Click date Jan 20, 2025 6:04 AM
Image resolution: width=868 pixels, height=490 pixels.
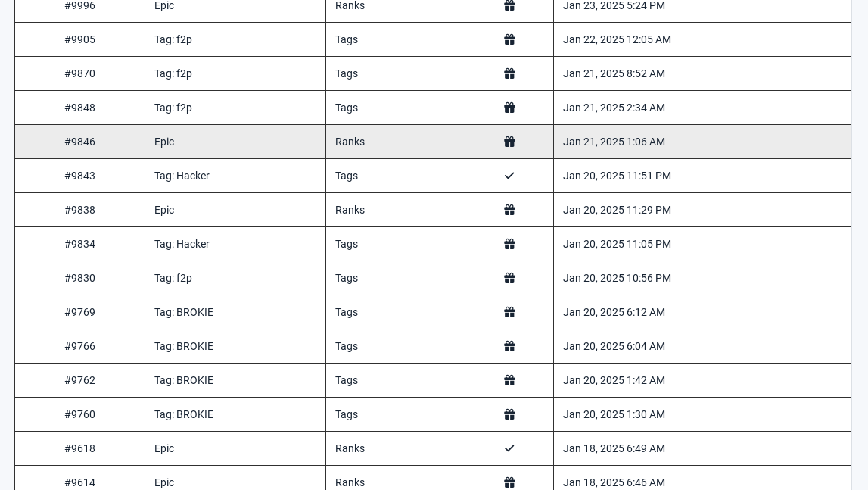[x=614, y=346]
